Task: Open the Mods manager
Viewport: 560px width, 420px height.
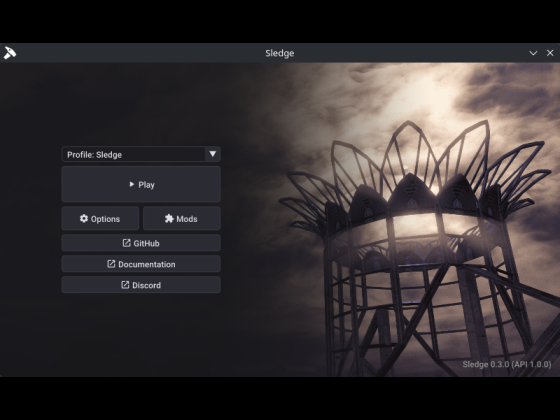Action: click(181, 219)
